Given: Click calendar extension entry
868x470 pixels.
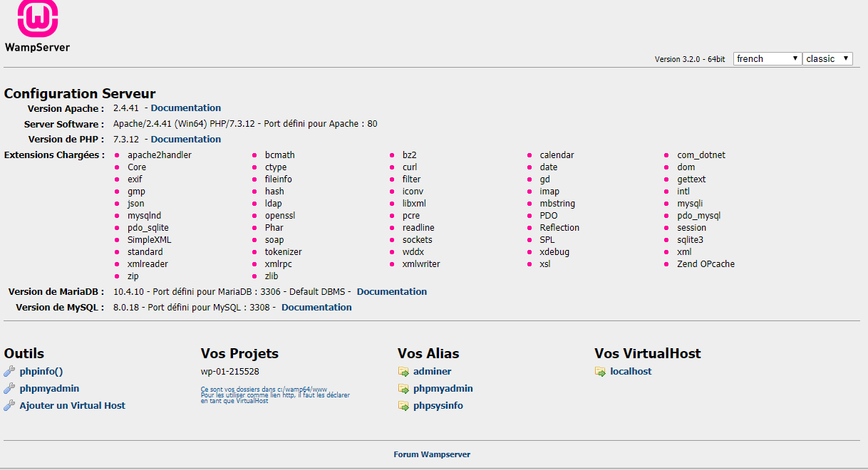Looking at the screenshot, I should point(557,155).
